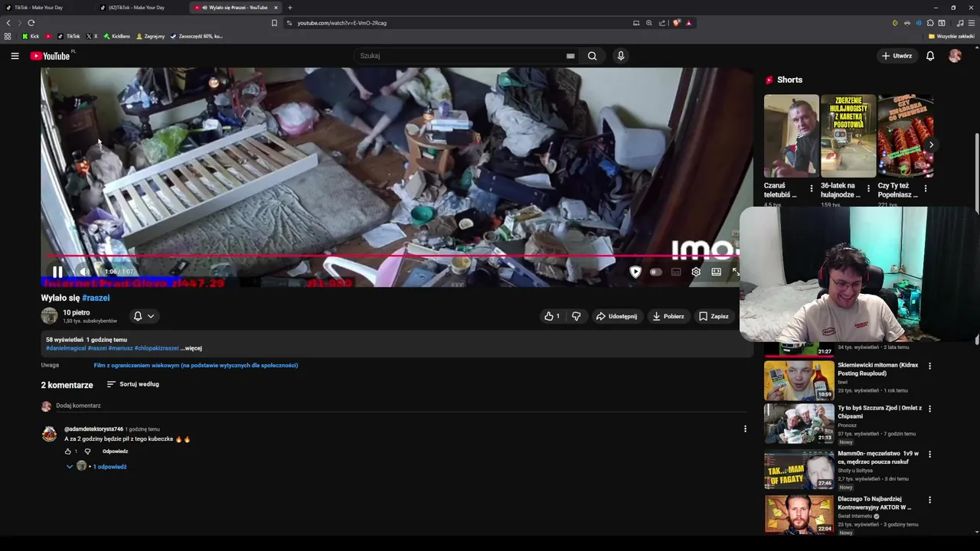Go back in the browser

[x=8, y=23]
